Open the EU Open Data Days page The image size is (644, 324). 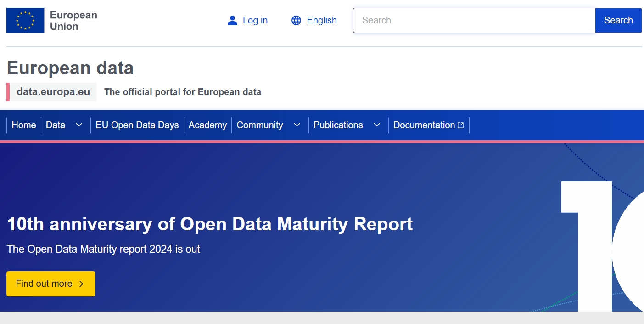click(137, 125)
